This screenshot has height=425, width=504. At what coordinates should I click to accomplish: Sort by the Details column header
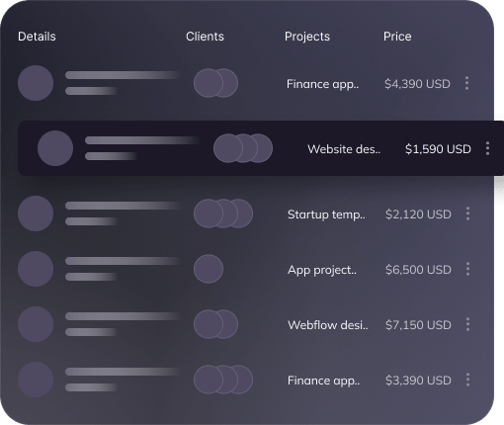(37, 37)
